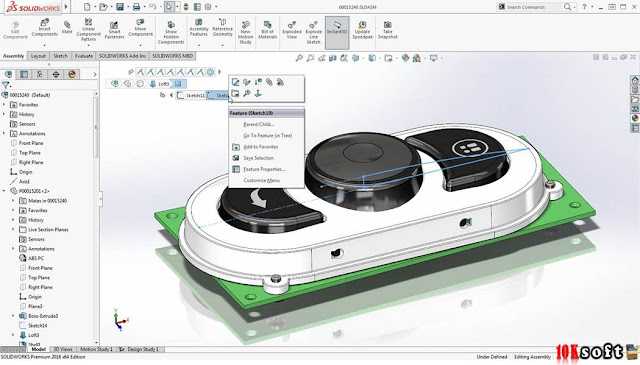
Task: Start a New Motion Study
Action: pyautogui.click(x=245, y=33)
